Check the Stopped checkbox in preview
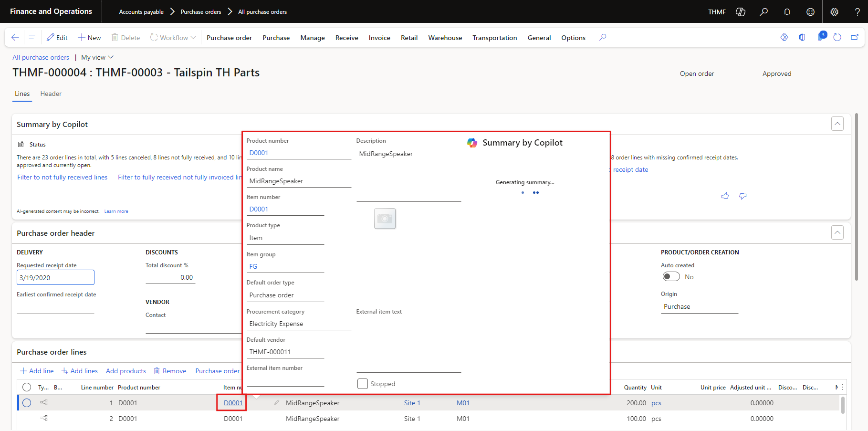 pyautogui.click(x=363, y=384)
